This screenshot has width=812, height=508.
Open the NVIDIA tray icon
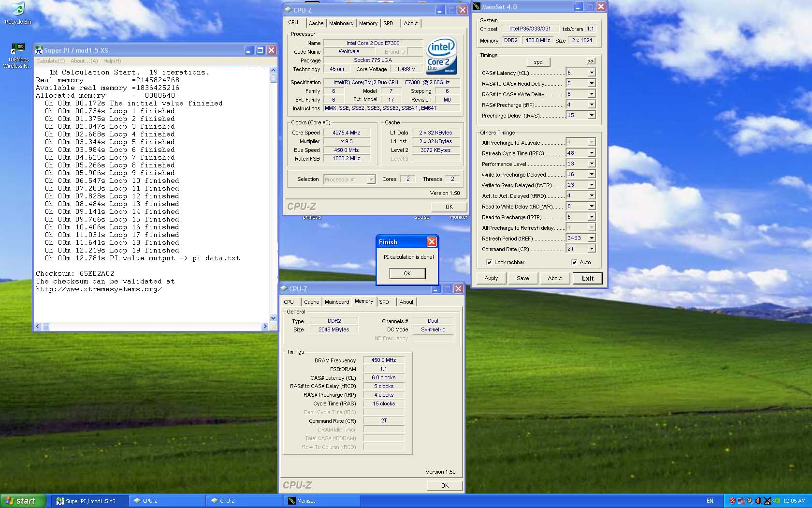(776, 501)
